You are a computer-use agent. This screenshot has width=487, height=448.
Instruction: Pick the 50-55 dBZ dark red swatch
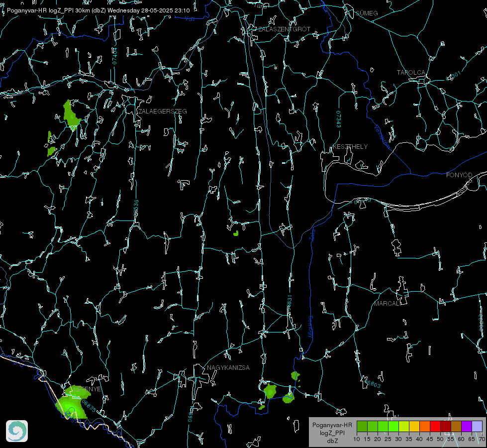click(446, 426)
